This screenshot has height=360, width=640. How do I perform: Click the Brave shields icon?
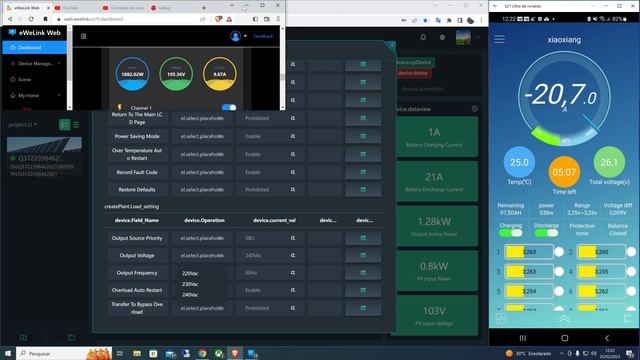pyautogui.click(x=218, y=19)
